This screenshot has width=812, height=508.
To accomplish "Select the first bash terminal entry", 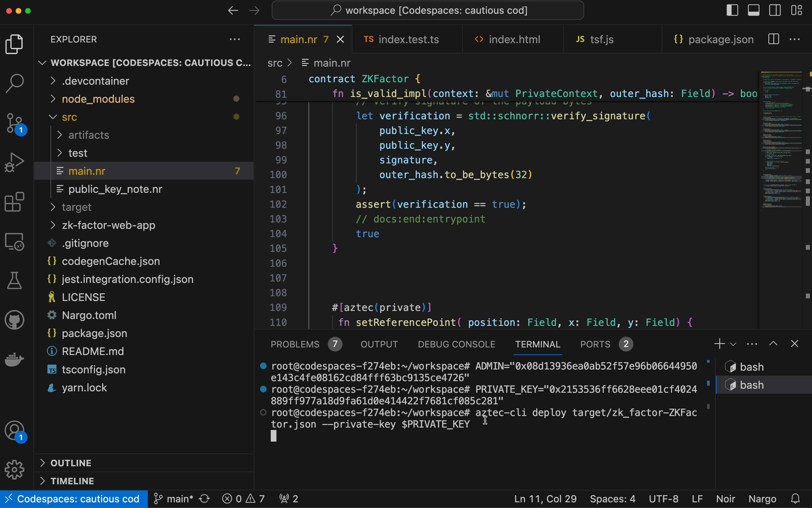I will pyautogui.click(x=764, y=367).
